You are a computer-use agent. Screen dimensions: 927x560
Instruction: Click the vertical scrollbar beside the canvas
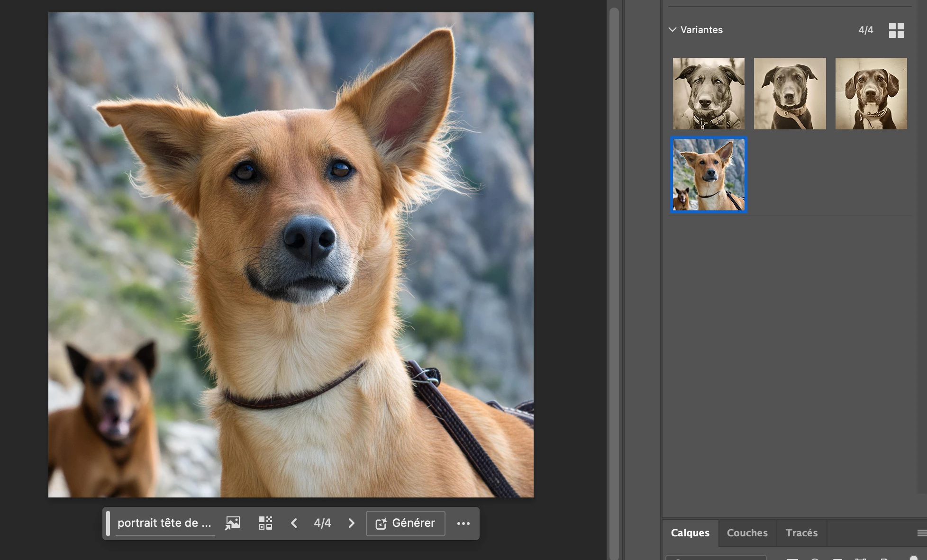click(x=614, y=280)
